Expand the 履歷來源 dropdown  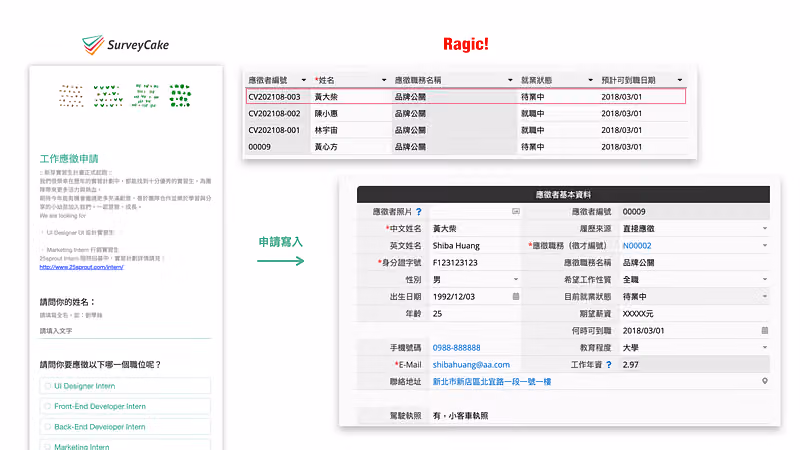coord(765,229)
